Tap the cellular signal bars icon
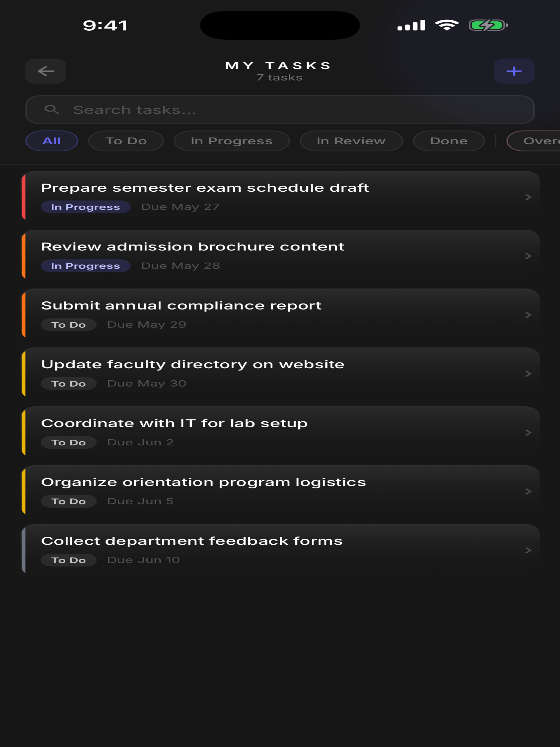 (412, 25)
